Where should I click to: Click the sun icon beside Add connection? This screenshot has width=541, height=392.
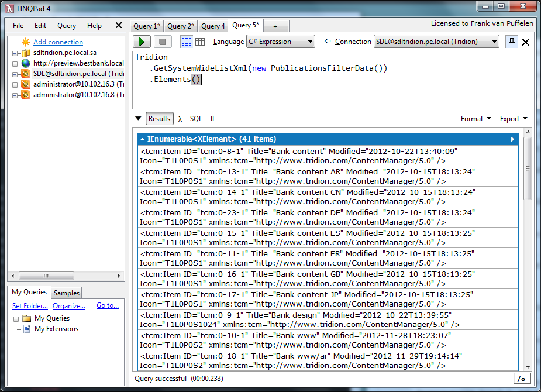coord(26,42)
